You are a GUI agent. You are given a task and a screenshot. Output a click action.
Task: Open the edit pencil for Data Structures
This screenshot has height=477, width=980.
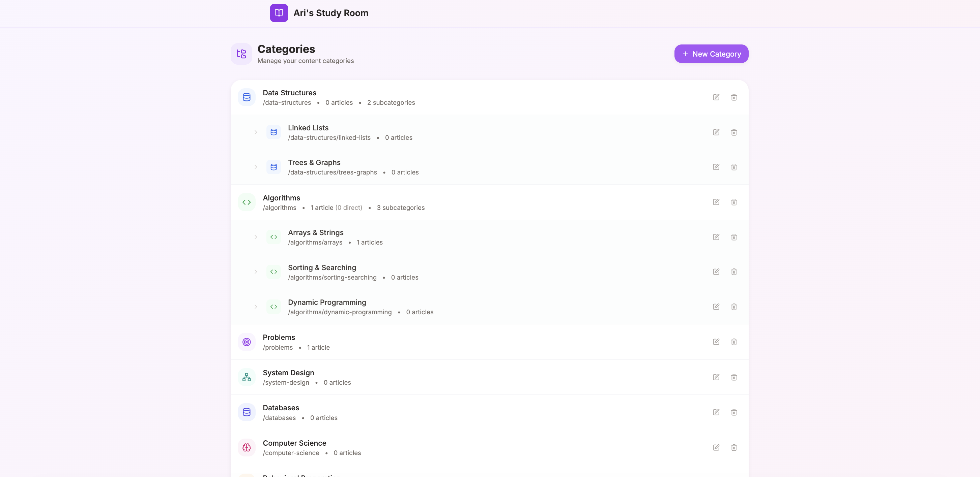(x=716, y=97)
